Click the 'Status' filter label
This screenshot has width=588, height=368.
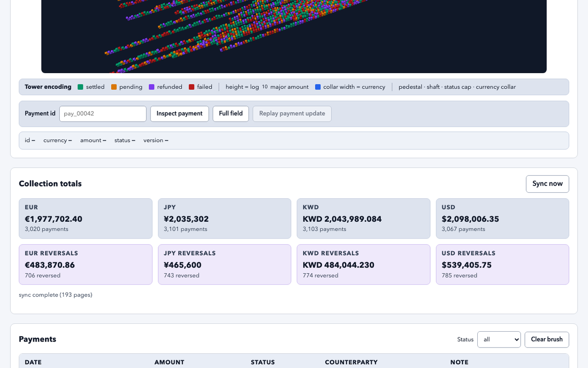(x=465, y=340)
